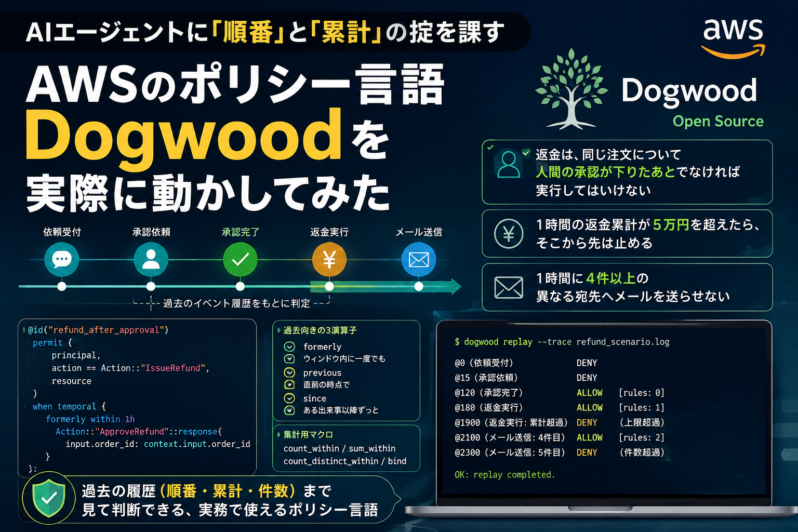Click the check icon beside ある出来事以降ずっと
This screenshot has width=798, height=532.
(289, 410)
